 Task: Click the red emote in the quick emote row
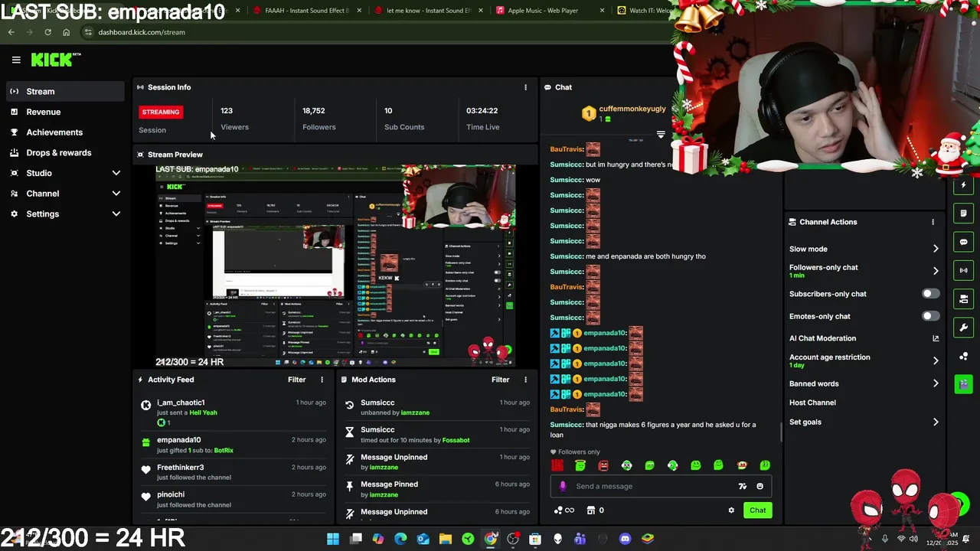coord(557,465)
